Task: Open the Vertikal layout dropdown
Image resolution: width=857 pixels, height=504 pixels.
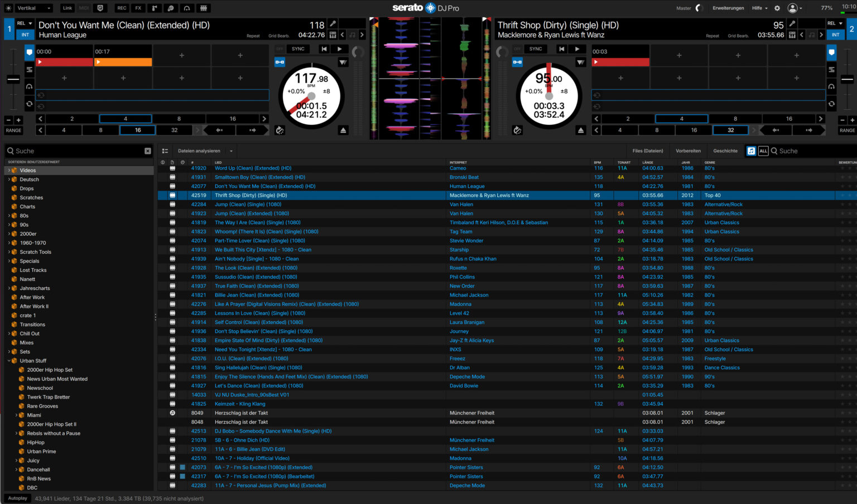Action: [35, 8]
